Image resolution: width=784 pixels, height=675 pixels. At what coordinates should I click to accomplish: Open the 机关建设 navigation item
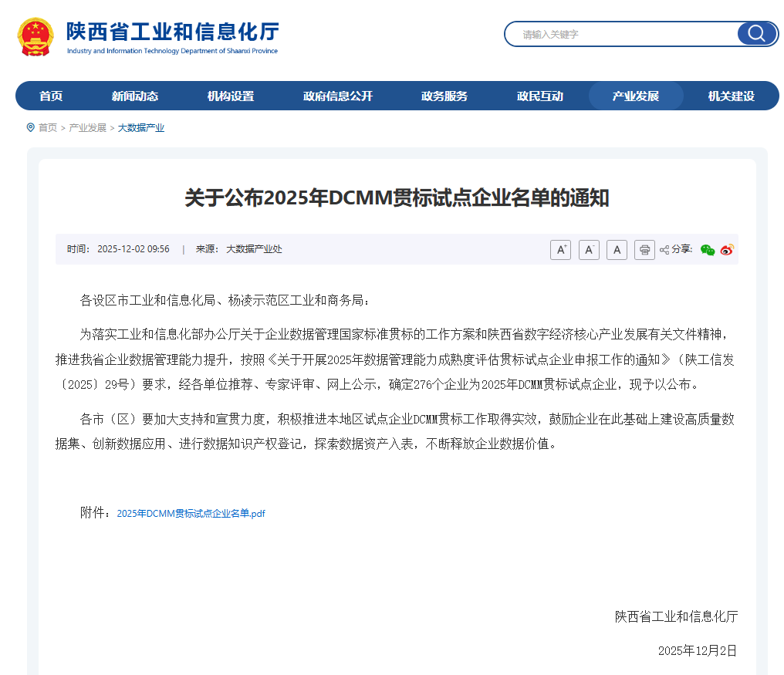point(732,96)
